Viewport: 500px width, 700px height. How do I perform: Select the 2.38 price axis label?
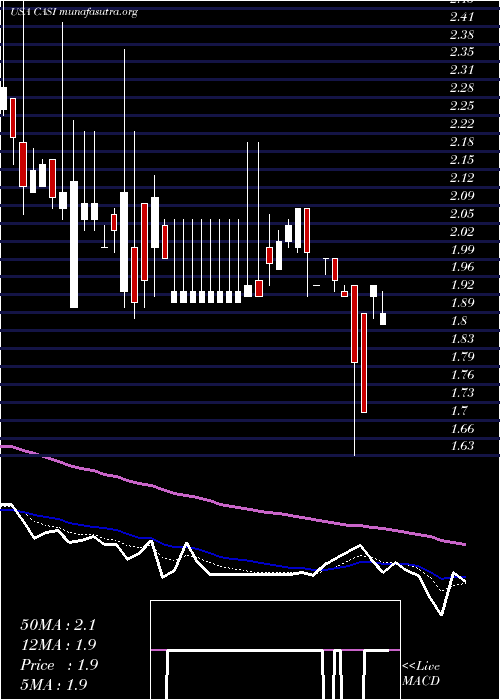(462, 35)
